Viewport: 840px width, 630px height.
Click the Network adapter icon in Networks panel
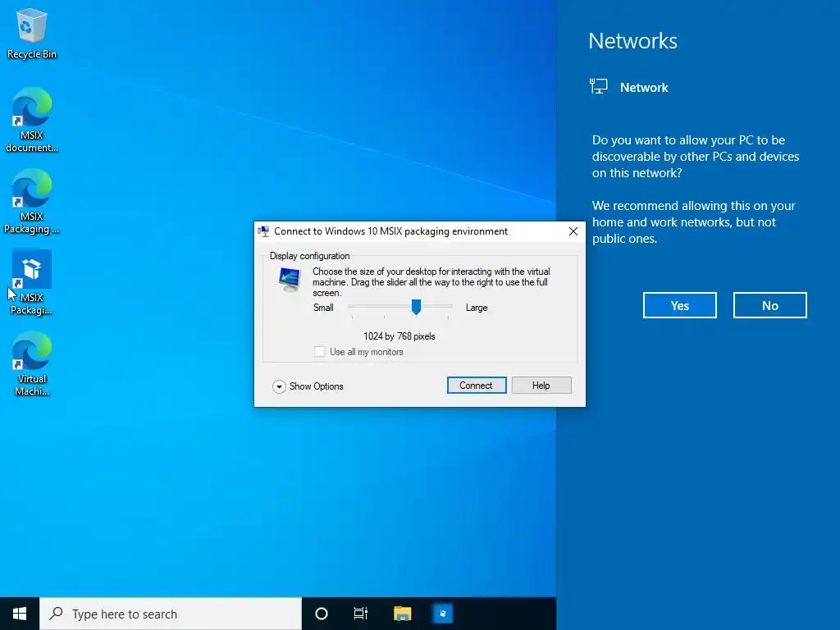pos(598,86)
